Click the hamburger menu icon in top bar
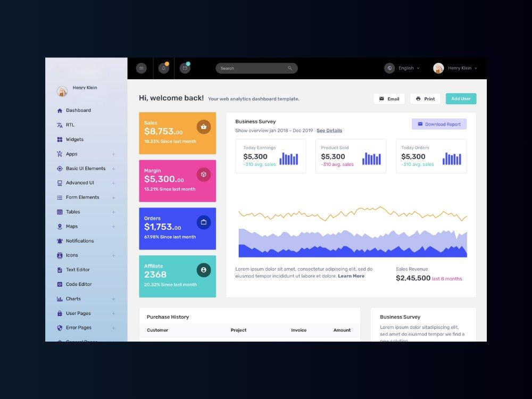This screenshot has width=532, height=399. 141,68
